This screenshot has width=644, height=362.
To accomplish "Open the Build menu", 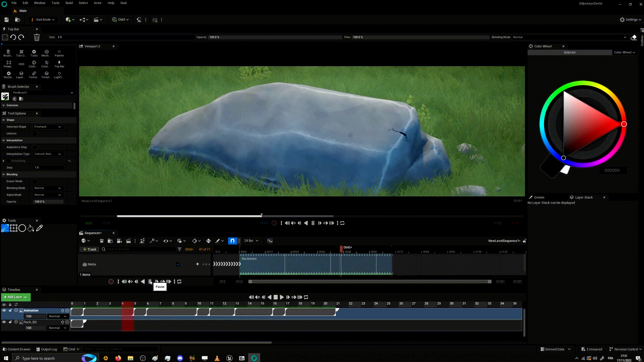I will coord(69,3).
